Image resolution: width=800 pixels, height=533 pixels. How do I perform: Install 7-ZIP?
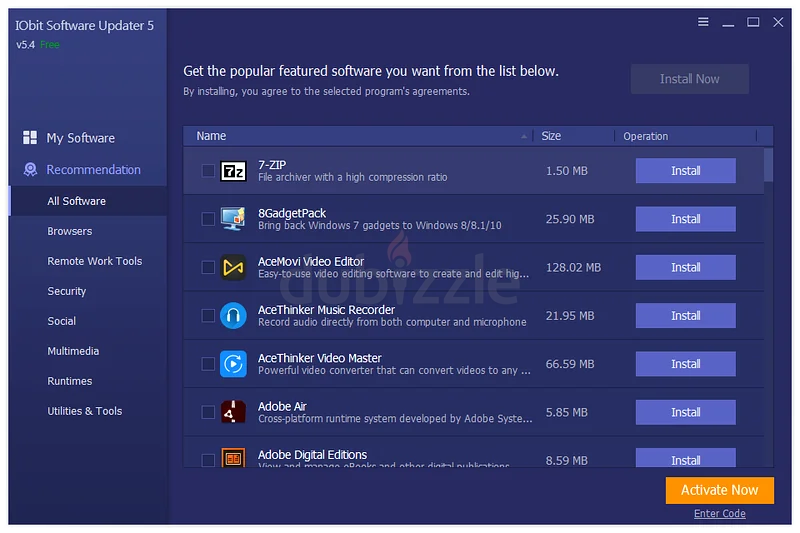[686, 171]
